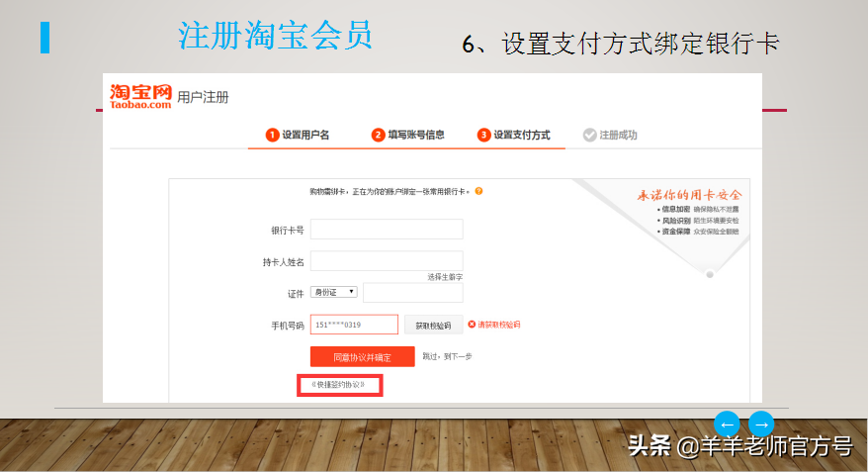Click the step 2 number circle

378,135
